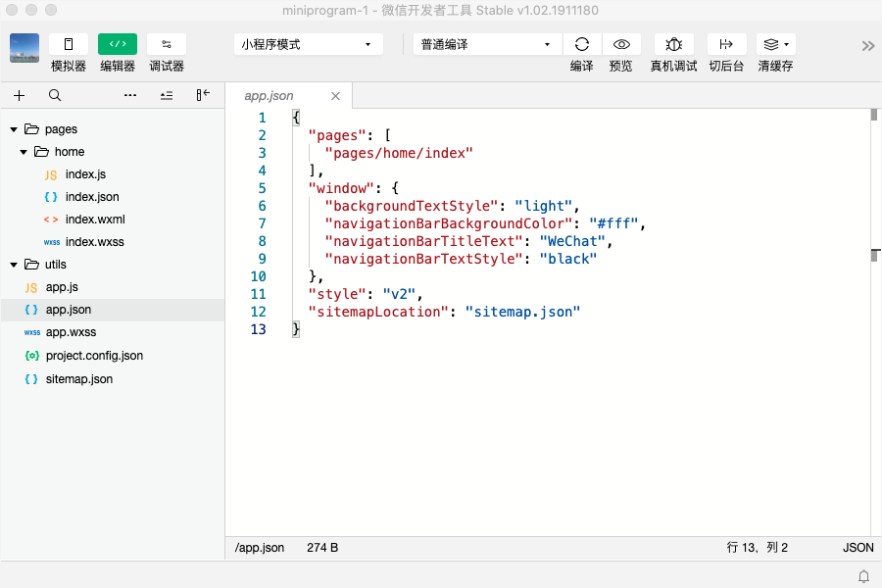Click the notification bell icon

pos(863,576)
